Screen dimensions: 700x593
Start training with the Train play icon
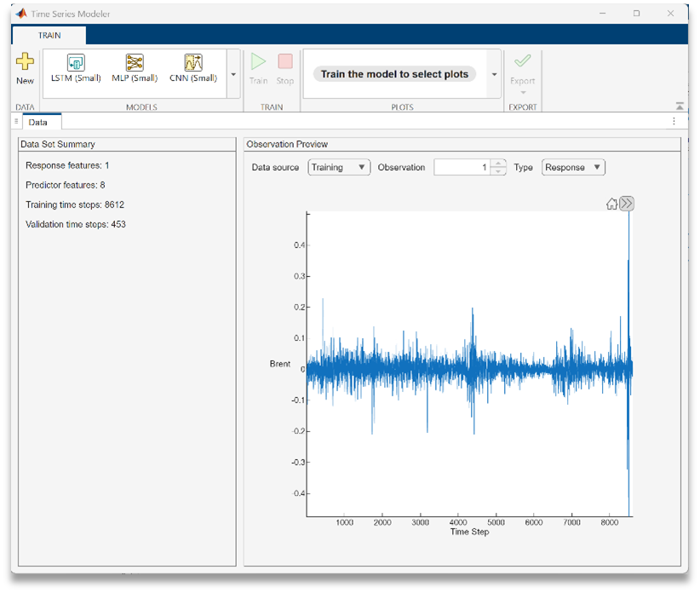[258, 61]
